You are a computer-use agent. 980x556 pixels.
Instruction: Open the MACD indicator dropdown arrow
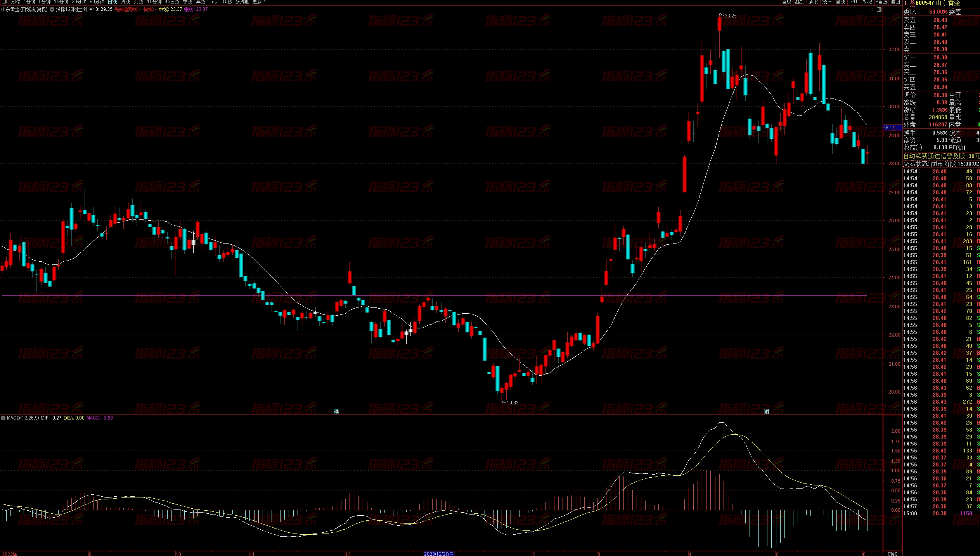click(3, 418)
